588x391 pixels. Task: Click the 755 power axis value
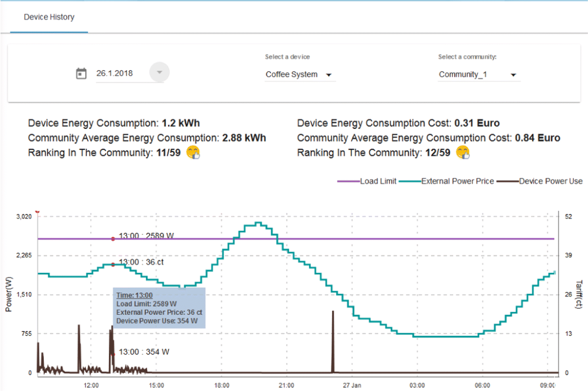coord(27,333)
